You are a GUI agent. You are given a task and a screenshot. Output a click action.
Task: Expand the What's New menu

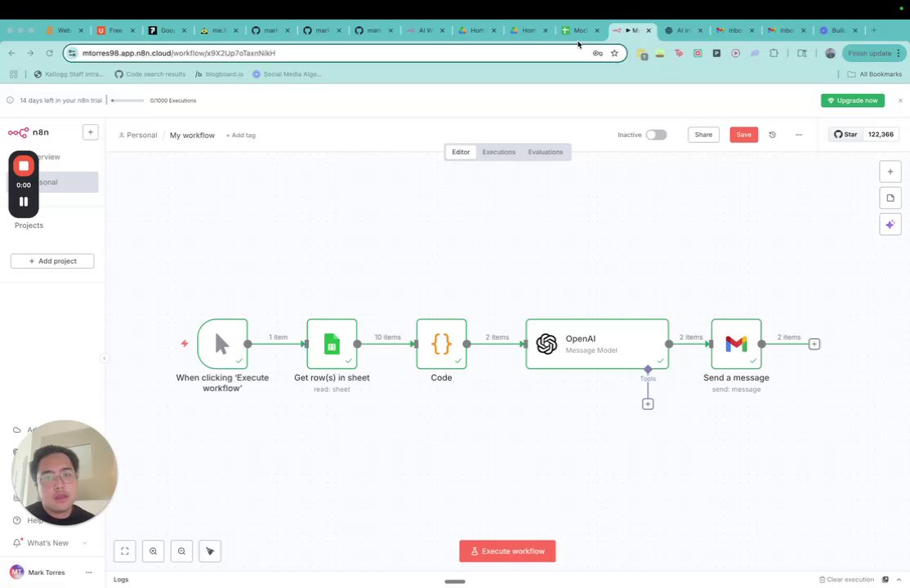pyautogui.click(x=50, y=543)
